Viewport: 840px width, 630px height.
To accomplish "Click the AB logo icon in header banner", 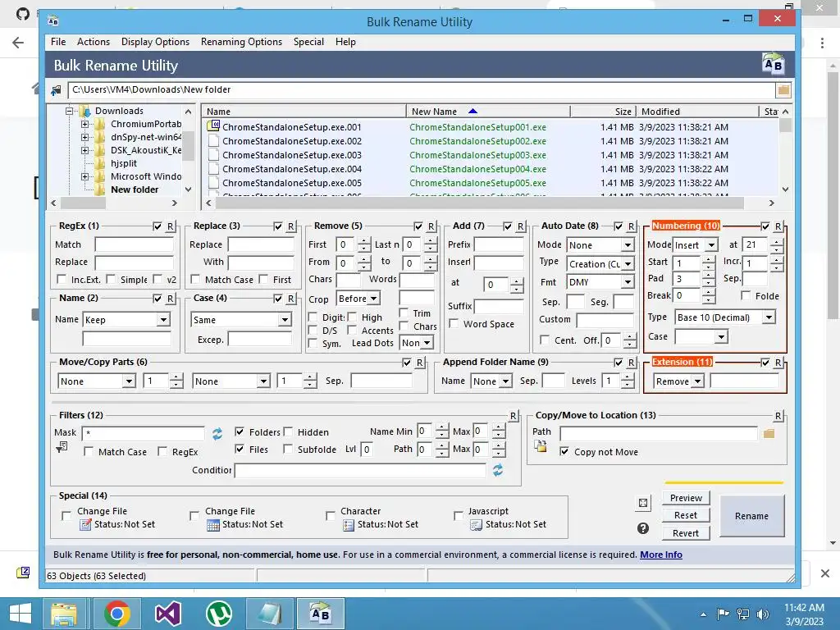I will pos(773,64).
